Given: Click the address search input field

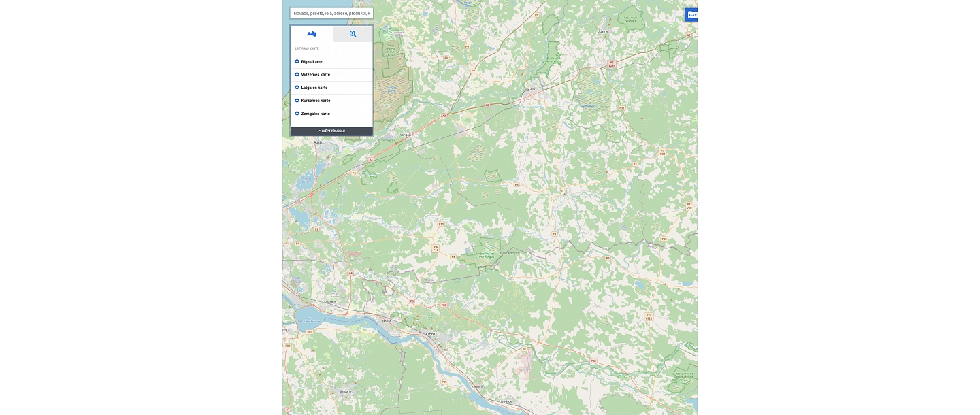Looking at the screenshot, I should click(331, 13).
